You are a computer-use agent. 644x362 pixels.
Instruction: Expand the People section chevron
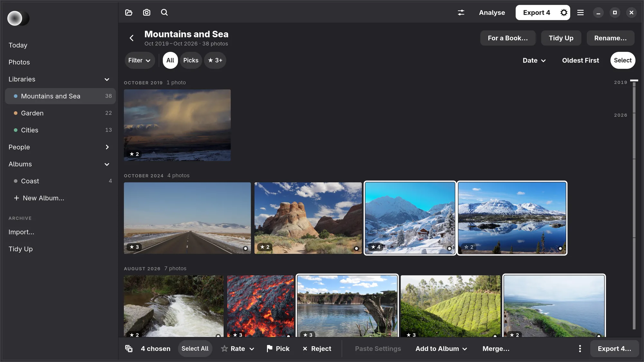[107, 147]
